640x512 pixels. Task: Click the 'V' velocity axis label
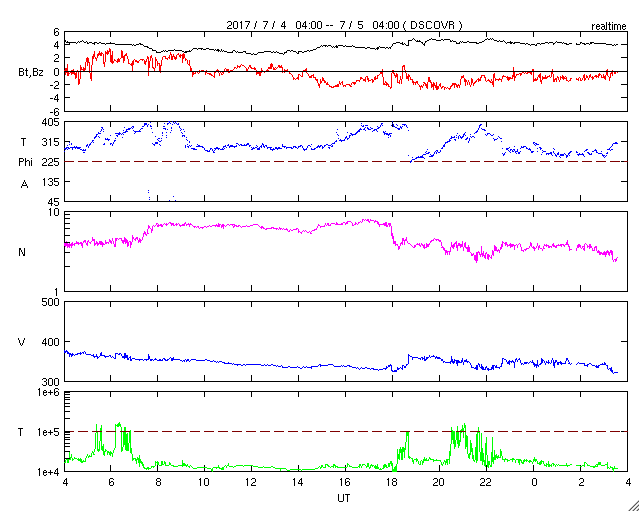click(x=22, y=342)
